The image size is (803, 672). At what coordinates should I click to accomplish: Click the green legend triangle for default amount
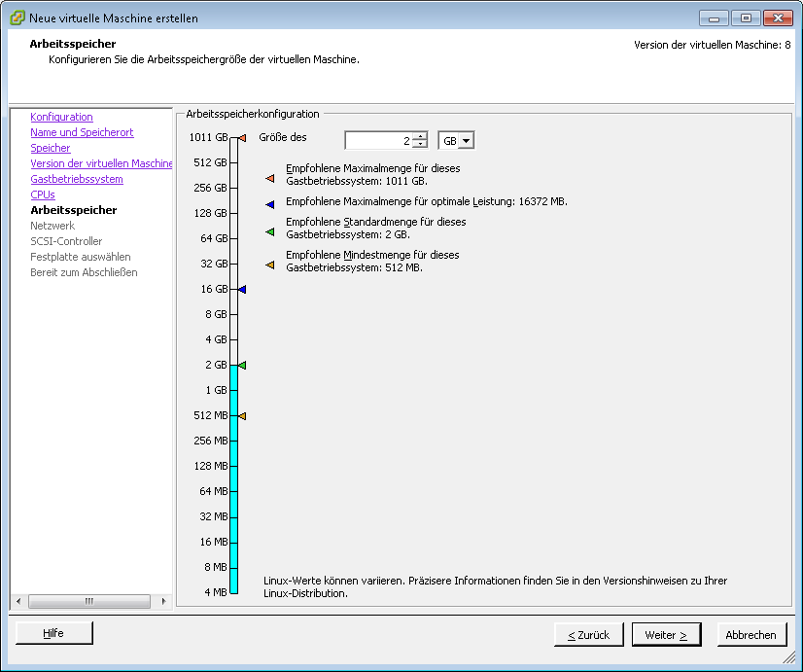[270, 231]
